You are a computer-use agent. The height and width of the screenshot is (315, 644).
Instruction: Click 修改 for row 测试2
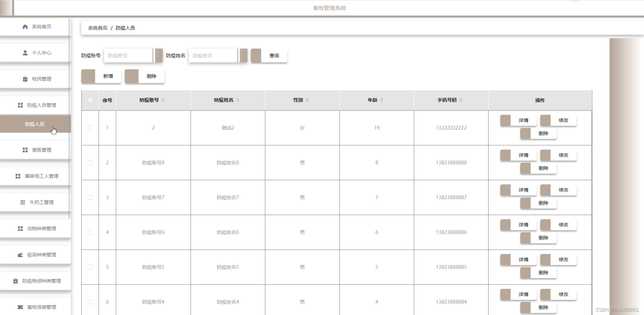558,120
